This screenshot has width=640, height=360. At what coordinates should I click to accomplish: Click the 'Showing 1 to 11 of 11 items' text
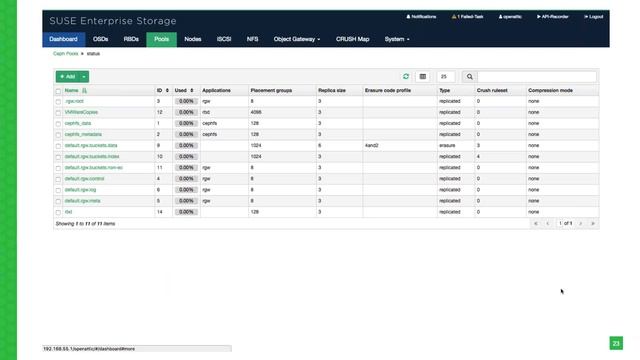pos(85,224)
